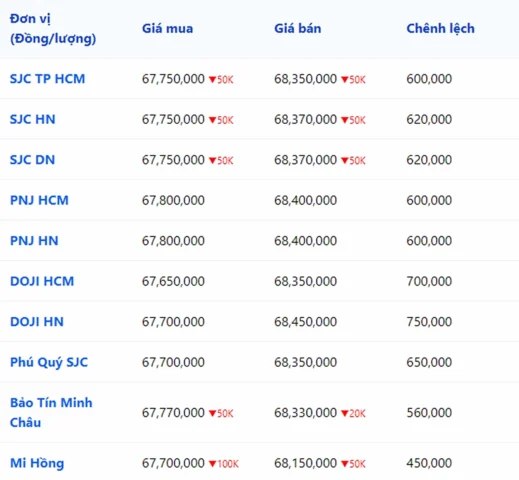Viewport: 519px width, 480px height.
Task: Open the Mi Hồng link
Action: (x=37, y=463)
